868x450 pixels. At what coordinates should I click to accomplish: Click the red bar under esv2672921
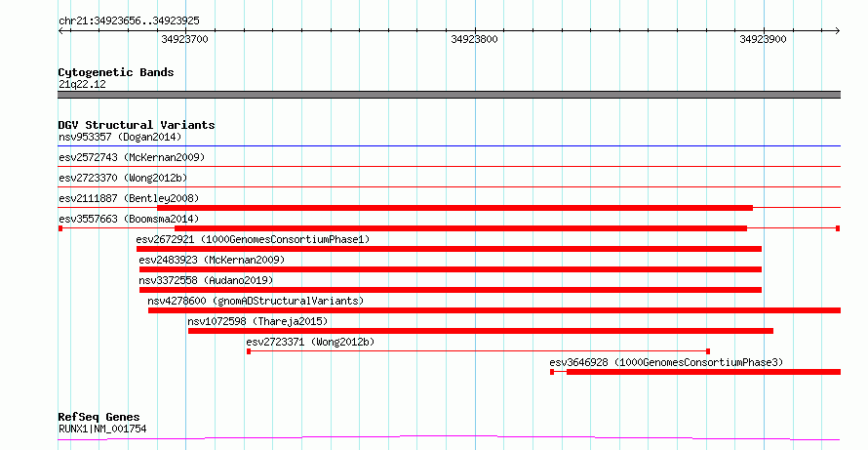(449, 249)
